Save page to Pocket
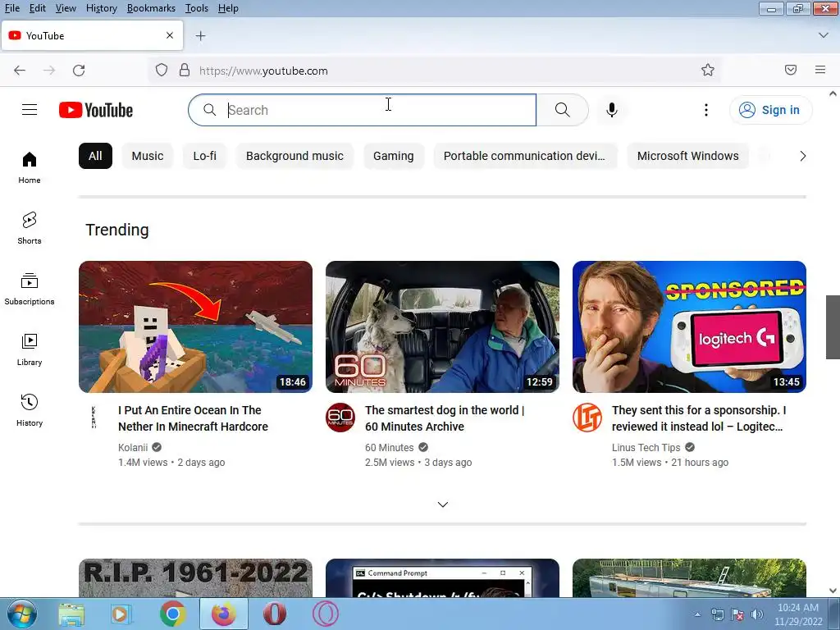The image size is (840, 630). tap(791, 70)
